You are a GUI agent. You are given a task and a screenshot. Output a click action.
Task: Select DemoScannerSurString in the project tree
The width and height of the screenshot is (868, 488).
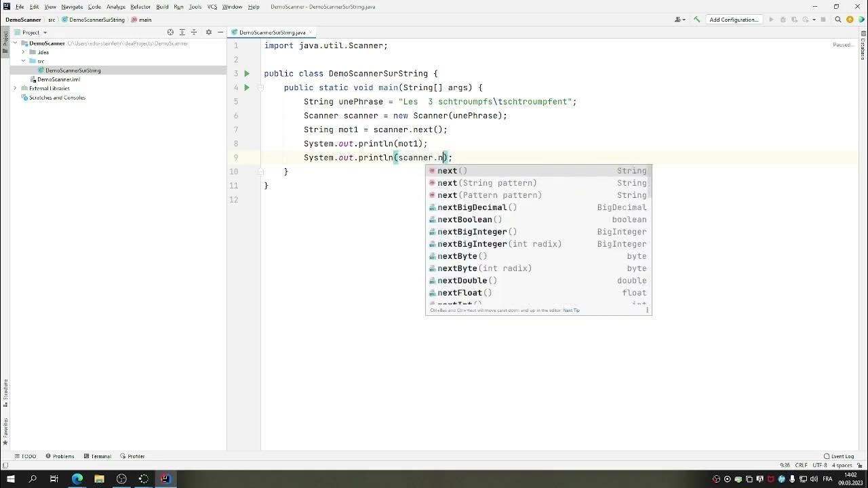coord(73,70)
